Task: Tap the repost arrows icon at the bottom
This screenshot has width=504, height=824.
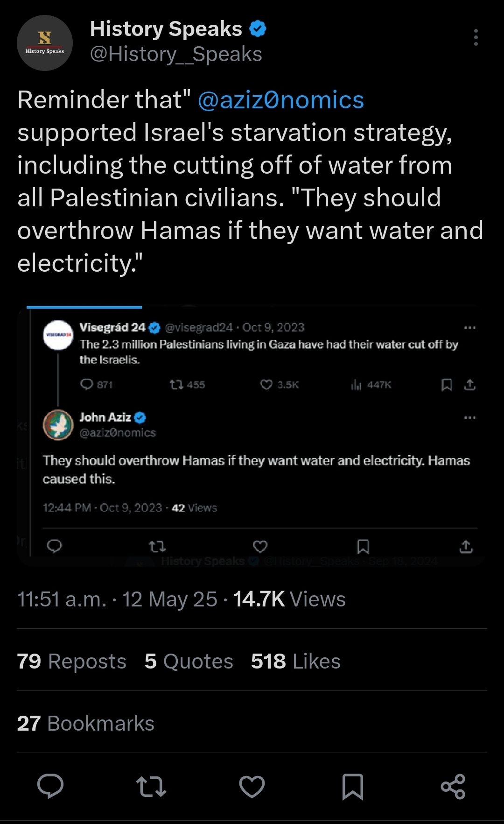Action: pos(151,786)
